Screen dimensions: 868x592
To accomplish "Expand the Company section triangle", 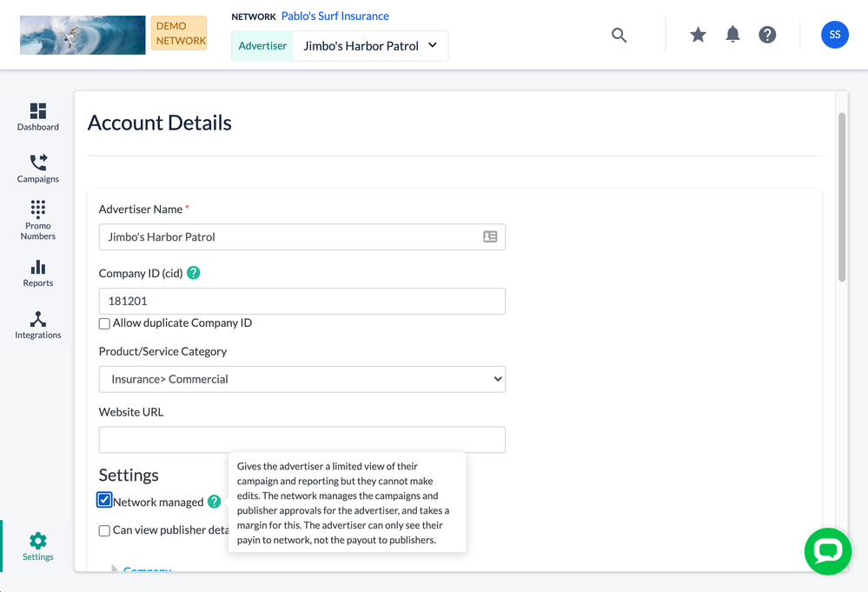I will pos(114,569).
